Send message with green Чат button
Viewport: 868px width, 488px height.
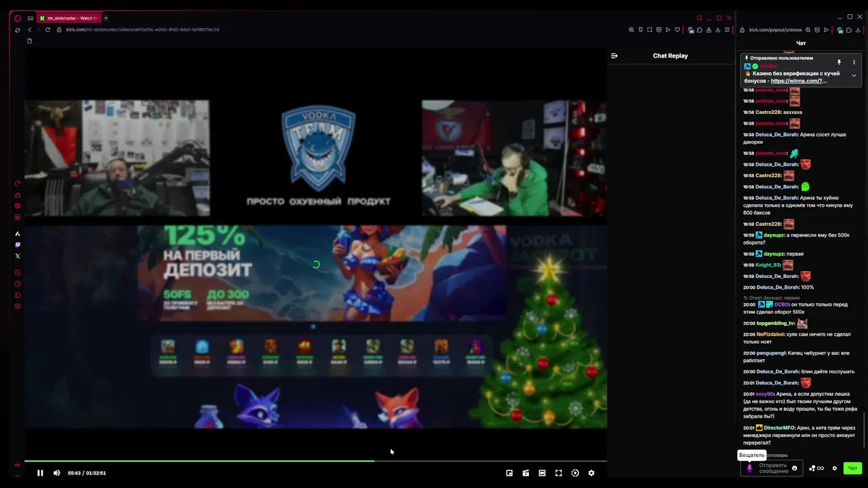click(x=852, y=468)
